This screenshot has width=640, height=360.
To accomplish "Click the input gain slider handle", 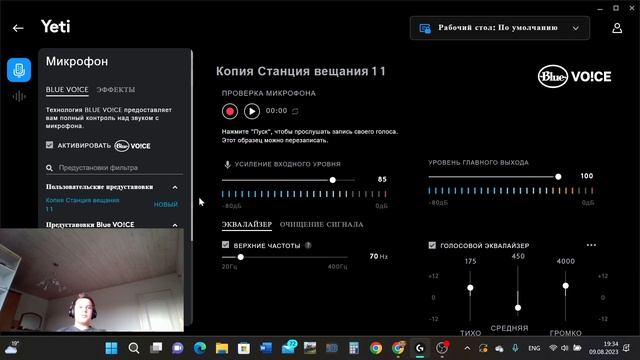I will pyautogui.click(x=333, y=180).
